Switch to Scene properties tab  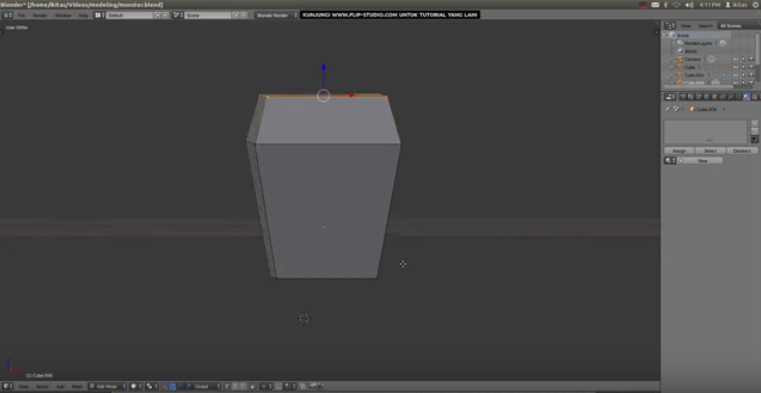[699, 97]
